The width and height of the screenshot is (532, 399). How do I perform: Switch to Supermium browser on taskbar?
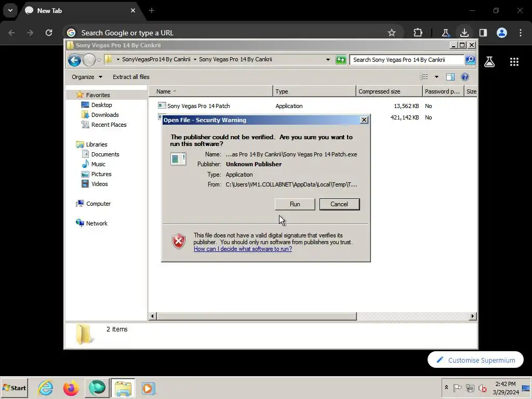(x=97, y=388)
